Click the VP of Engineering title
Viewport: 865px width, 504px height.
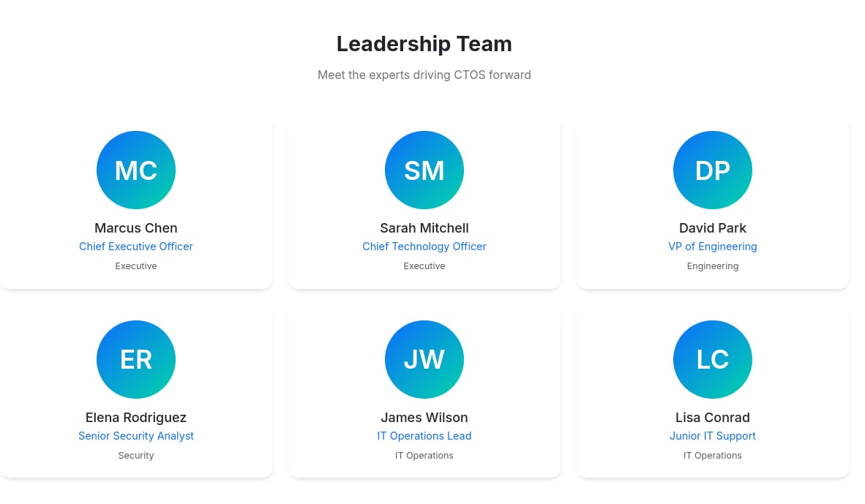pos(712,247)
